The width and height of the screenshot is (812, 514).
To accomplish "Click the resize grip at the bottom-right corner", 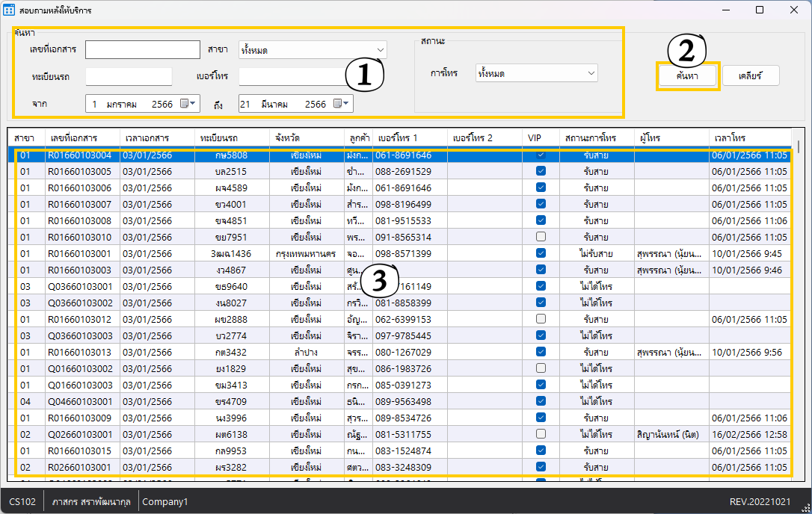I will click(805, 507).
